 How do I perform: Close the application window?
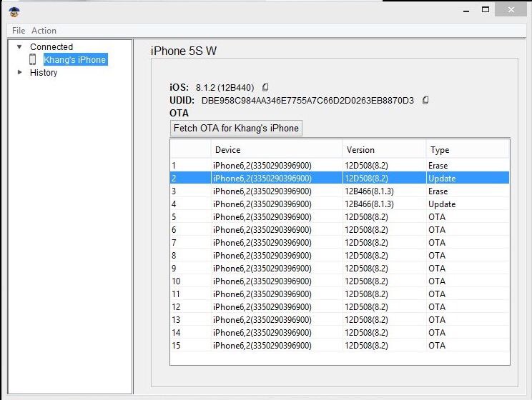click(x=511, y=10)
